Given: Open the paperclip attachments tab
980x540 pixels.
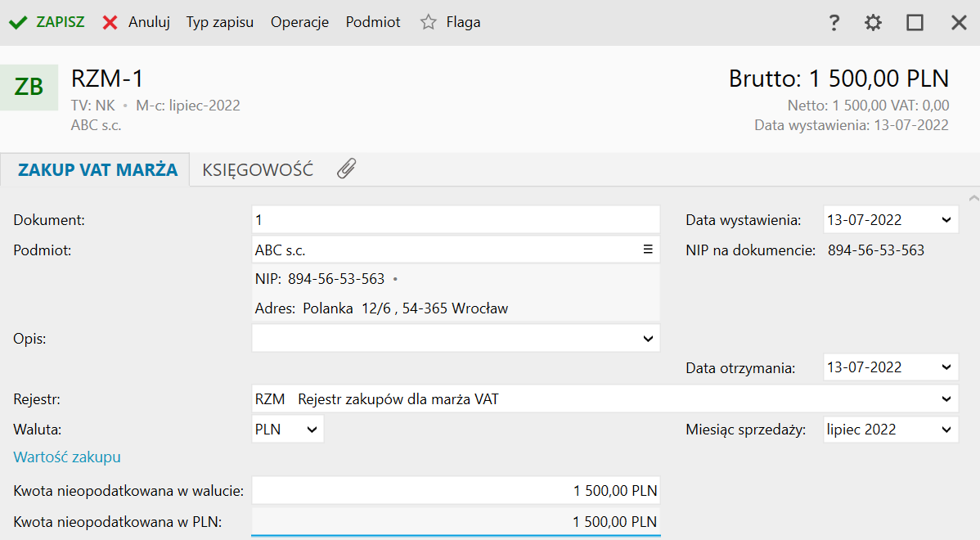Looking at the screenshot, I should (346, 169).
